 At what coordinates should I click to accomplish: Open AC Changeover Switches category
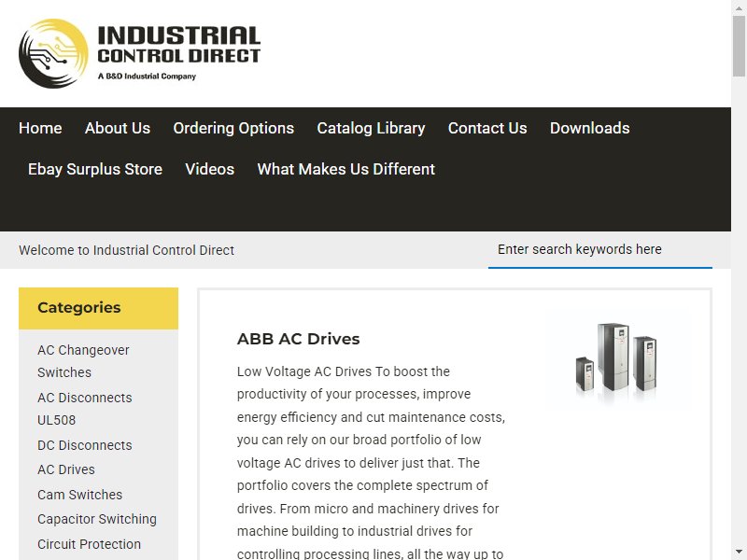pos(83,361)
